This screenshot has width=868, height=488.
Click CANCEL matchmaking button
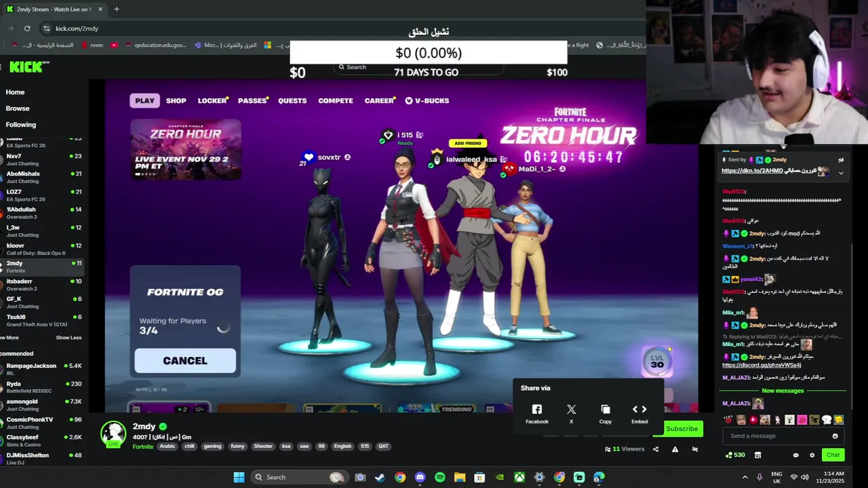click(x=185, y=361)
